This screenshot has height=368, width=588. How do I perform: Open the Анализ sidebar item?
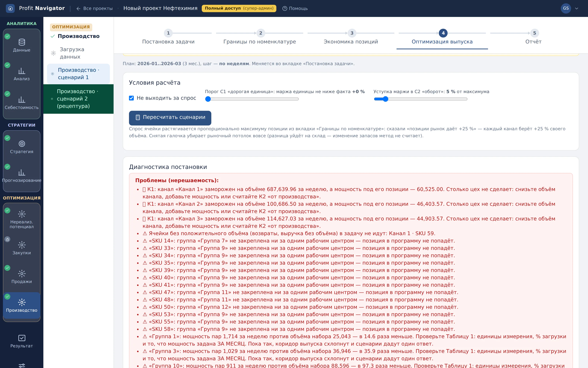[x=22, y=74]
